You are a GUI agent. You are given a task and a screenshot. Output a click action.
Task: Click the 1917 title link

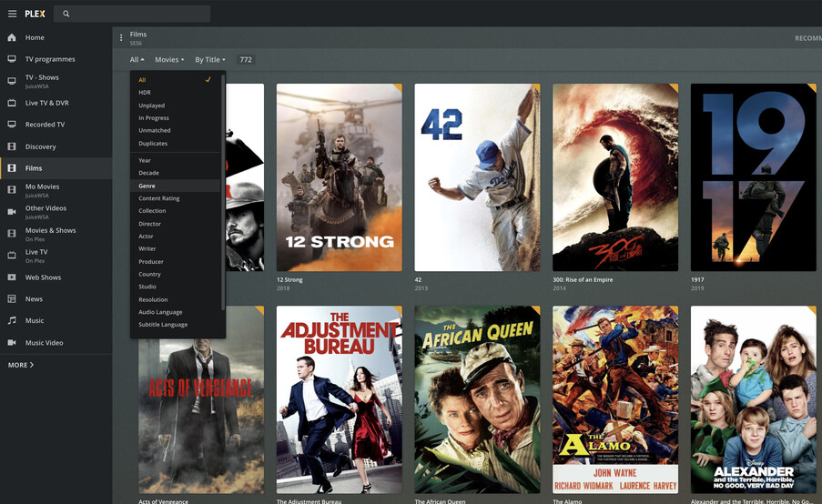point(697,280)
